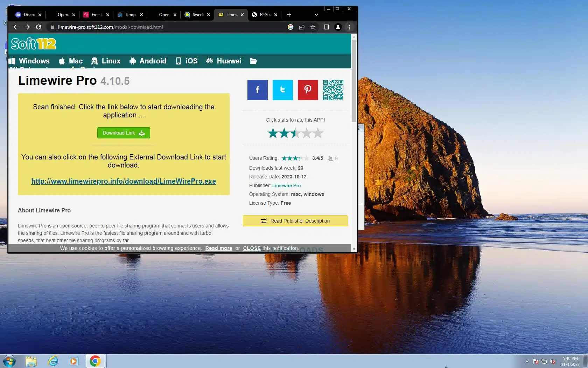Go back in browser history
The image size is (588, 368).
click(16, 27)
